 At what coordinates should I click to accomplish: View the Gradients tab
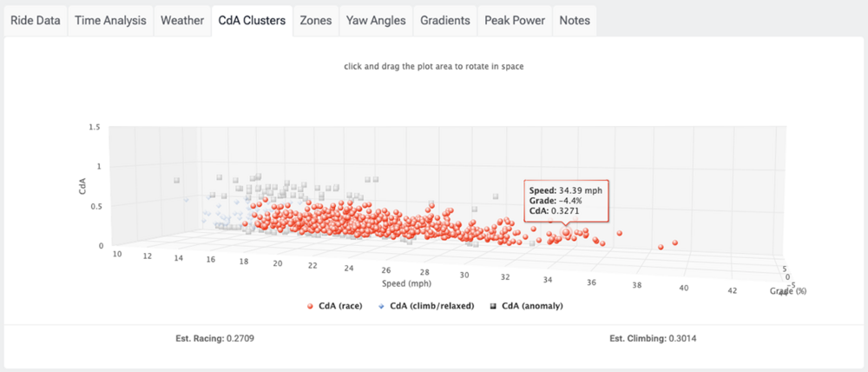pyautogui.click(x=445, y=21)
